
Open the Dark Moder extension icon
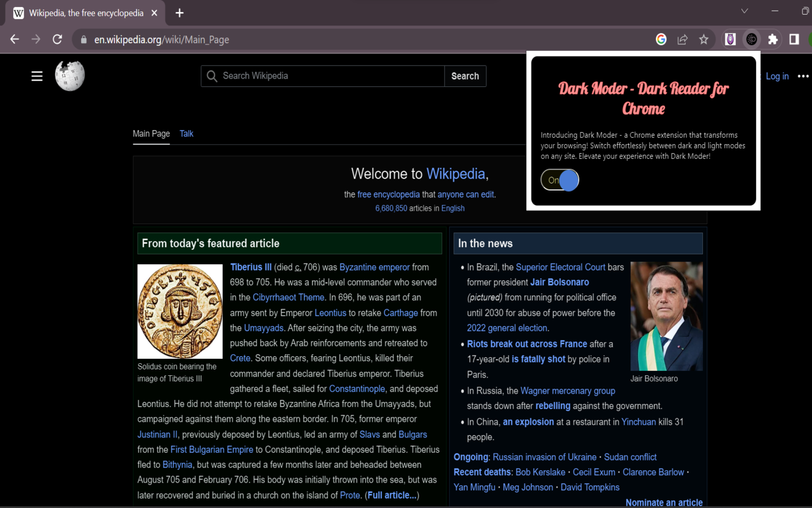coord(752,39)
